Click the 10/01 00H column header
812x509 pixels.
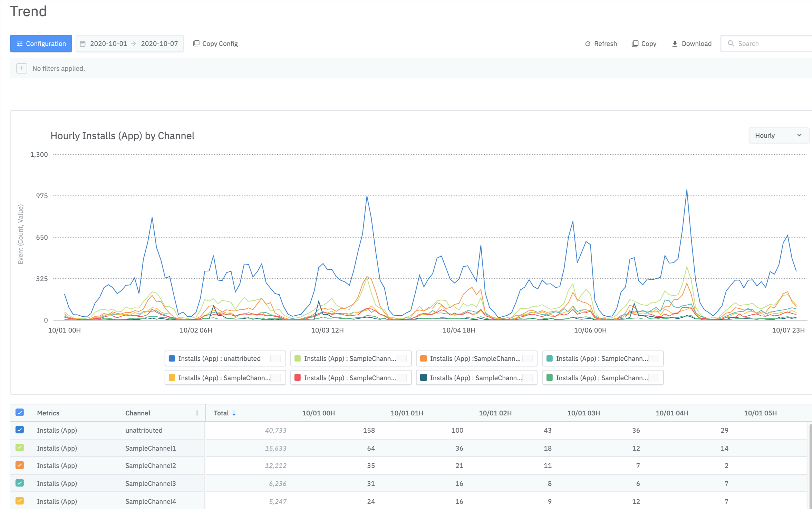tap(318, 413)
